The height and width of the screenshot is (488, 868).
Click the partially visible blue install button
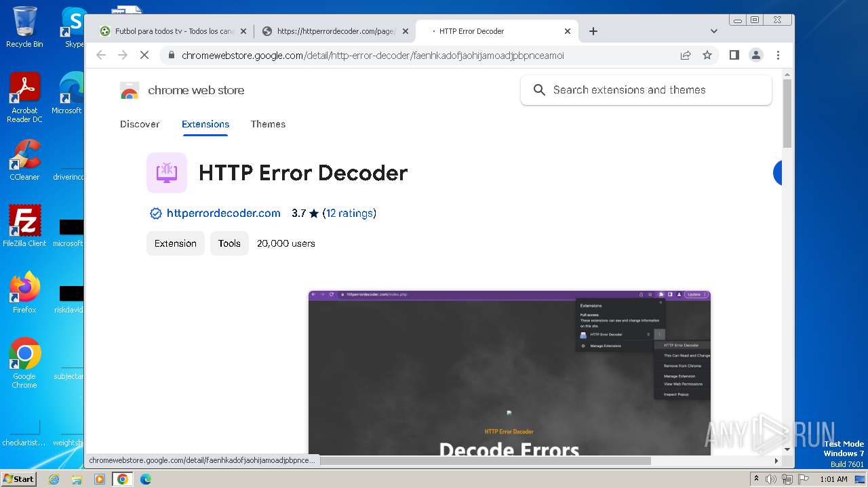click(777, 173)
